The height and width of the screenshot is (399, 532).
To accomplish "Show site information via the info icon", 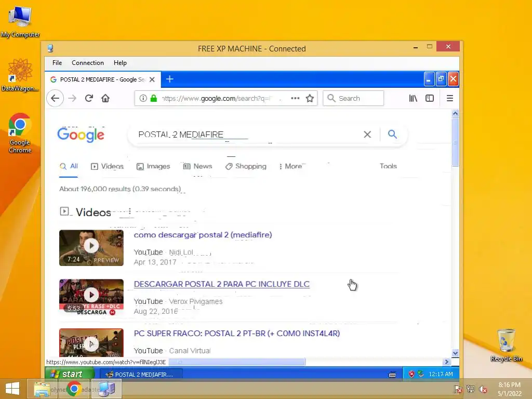I will click(x=143, y=98).
